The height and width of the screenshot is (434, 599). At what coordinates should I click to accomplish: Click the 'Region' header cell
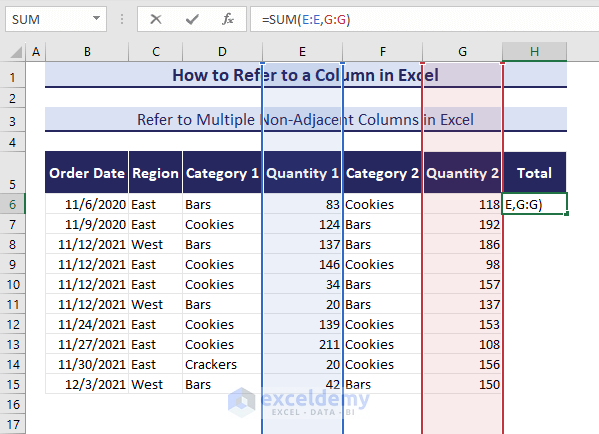coord(155,173)
